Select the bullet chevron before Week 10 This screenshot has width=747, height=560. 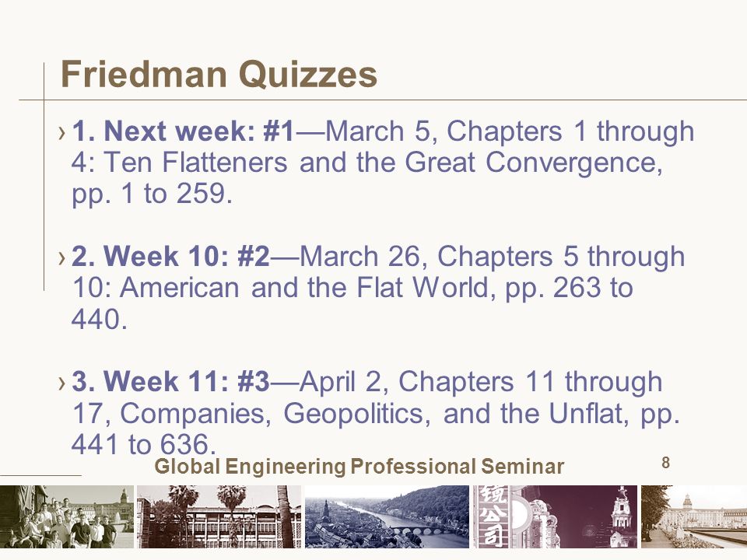tap(62, 257)
